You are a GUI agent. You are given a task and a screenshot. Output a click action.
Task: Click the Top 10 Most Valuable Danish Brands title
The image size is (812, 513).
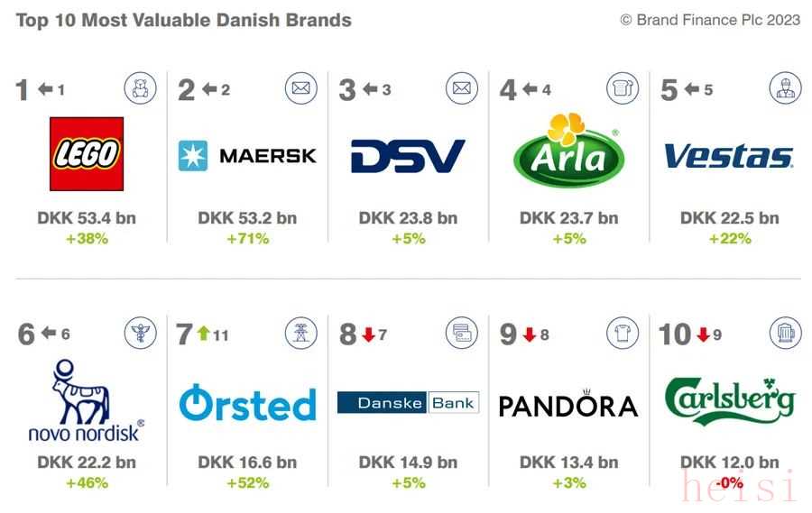[184, 20]
